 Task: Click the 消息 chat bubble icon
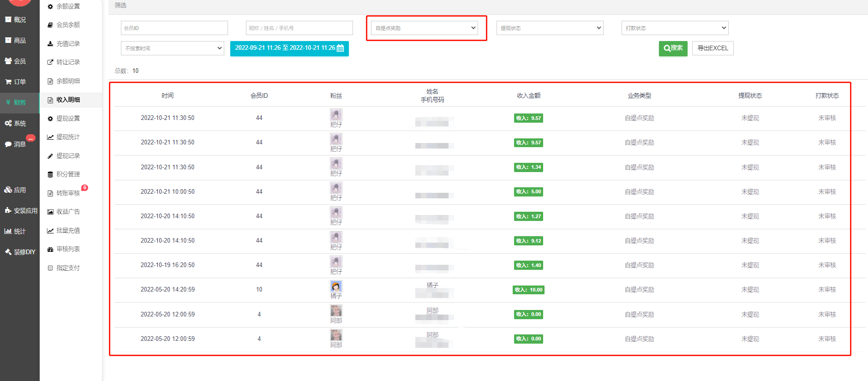pyautogui.click(x=8, y=144)
